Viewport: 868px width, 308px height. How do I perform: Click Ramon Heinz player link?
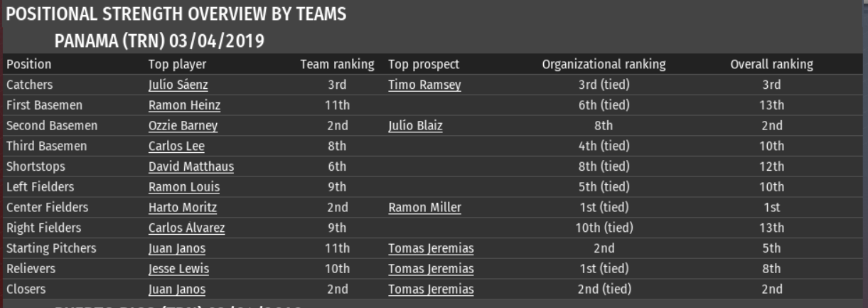pos(184,106)
